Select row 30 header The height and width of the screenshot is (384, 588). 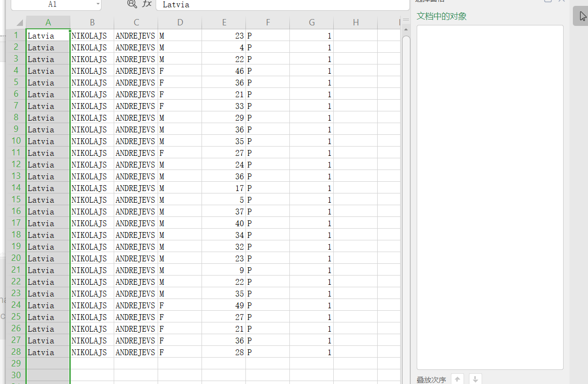[16, 375]
